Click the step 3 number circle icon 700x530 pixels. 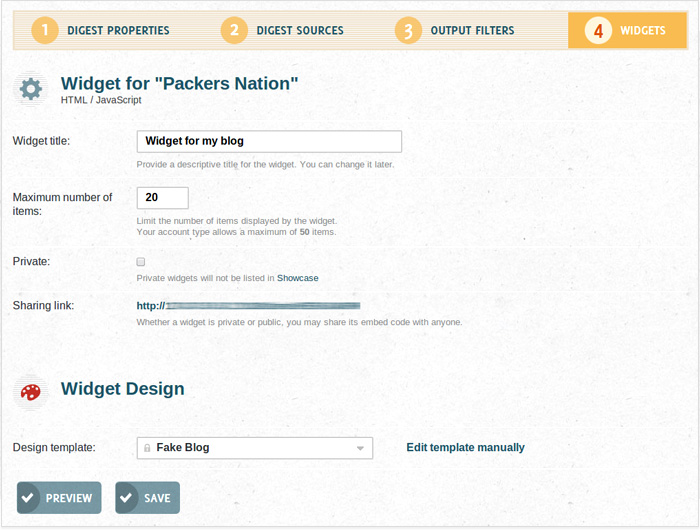[x=408, y=31]
